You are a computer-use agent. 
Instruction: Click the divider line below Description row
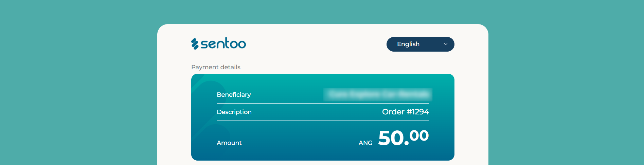[323, 121]
